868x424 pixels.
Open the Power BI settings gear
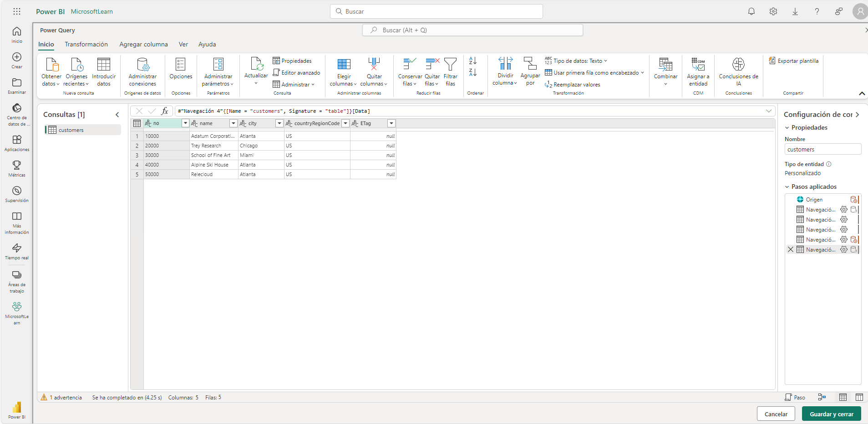click(773, 11)
